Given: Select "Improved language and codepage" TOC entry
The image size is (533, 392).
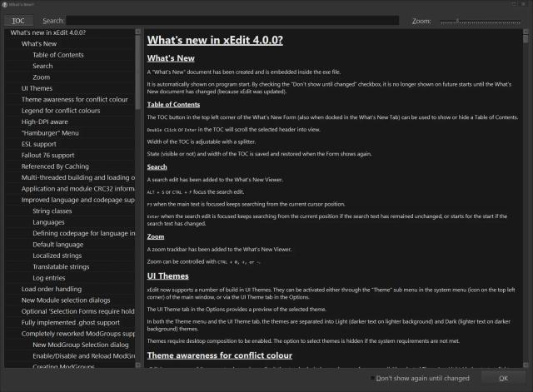Looking at the screenshot, I should pos(77,200).
